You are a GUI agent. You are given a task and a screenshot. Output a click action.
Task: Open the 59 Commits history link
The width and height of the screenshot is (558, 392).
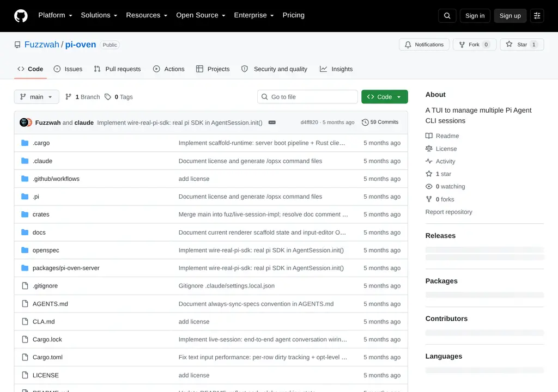380,122
